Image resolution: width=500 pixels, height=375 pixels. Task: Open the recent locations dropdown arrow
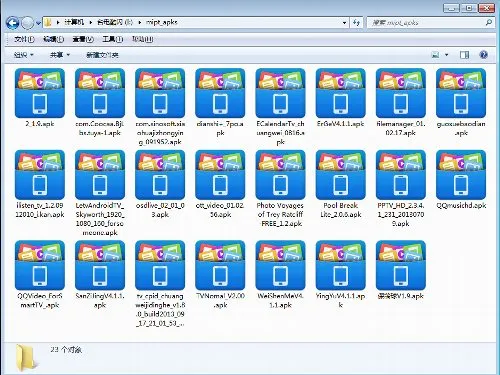point(38,23)
